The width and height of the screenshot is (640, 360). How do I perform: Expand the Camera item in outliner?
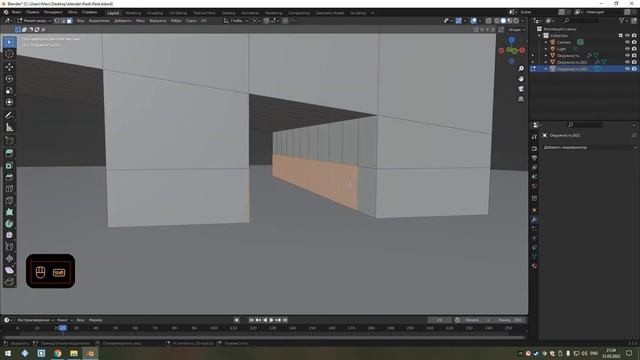546,42
